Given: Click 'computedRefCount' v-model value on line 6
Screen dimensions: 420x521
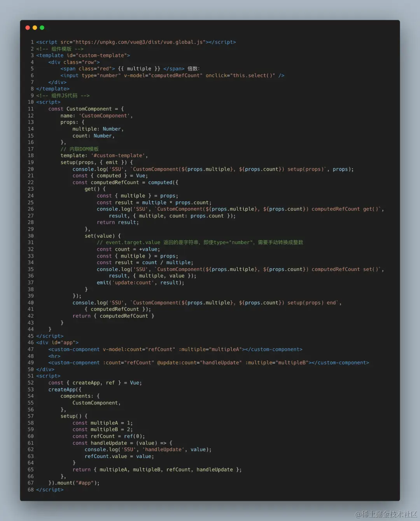Looking at the screenshot, I should pos(175,75).
